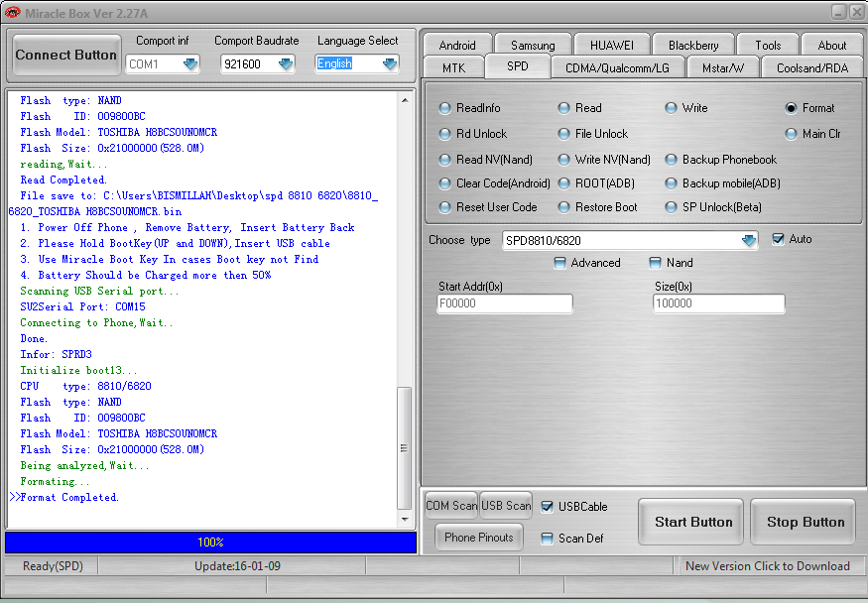Switch to the Samsung tab
This screenshot has height=603, width=868.
click(x=533, y=45)
